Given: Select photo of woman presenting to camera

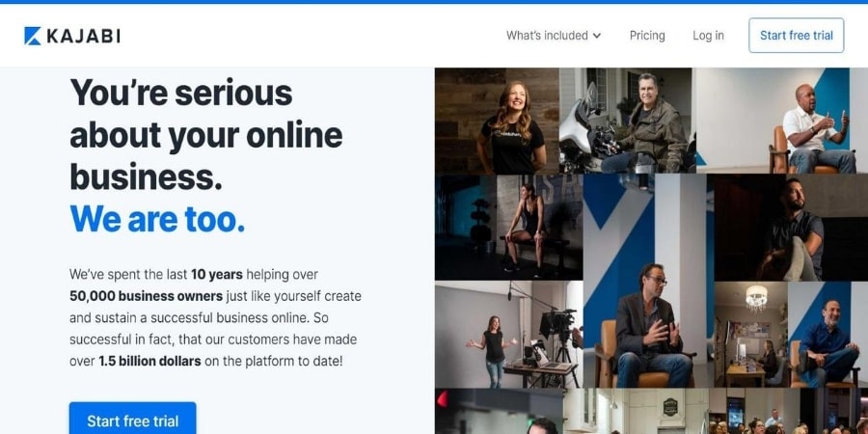Looking at the screenshot, I should click(508, 335).
